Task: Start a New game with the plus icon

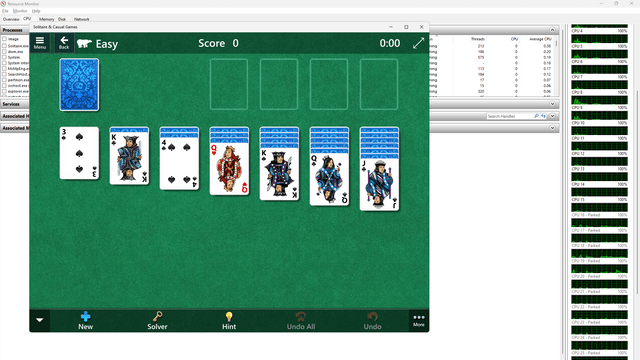Action: [x=85, y=320]
